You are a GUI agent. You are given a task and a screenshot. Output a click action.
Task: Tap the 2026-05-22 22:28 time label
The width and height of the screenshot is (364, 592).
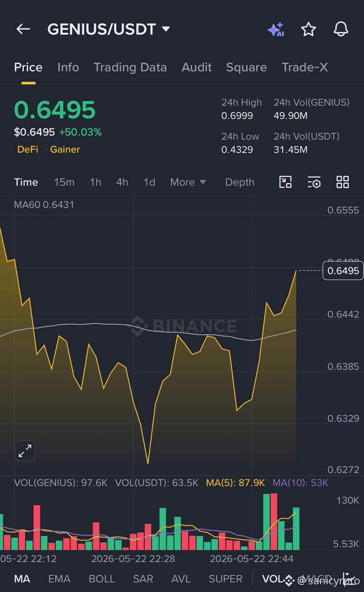point(133,559)
